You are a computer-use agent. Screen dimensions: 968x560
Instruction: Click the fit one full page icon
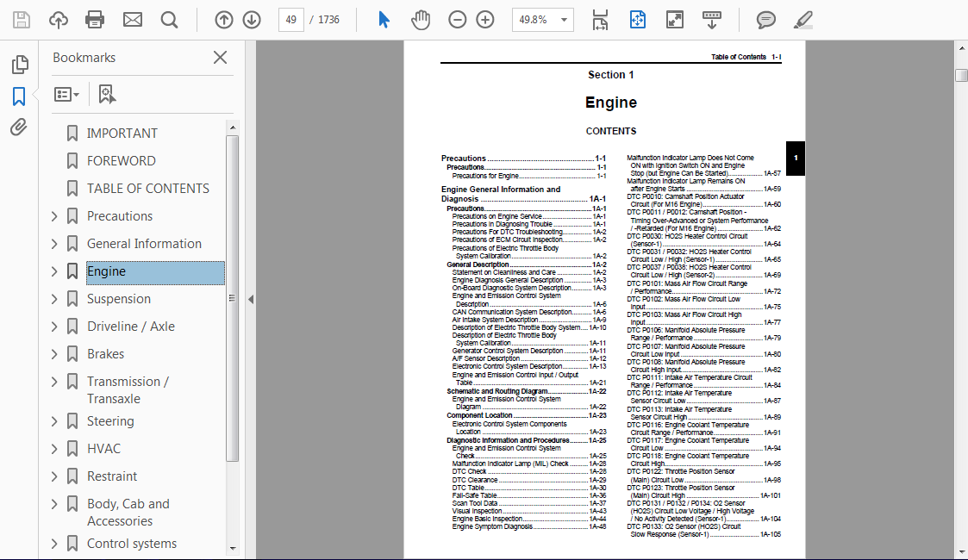pyautogui.click(x=637, y=20)
